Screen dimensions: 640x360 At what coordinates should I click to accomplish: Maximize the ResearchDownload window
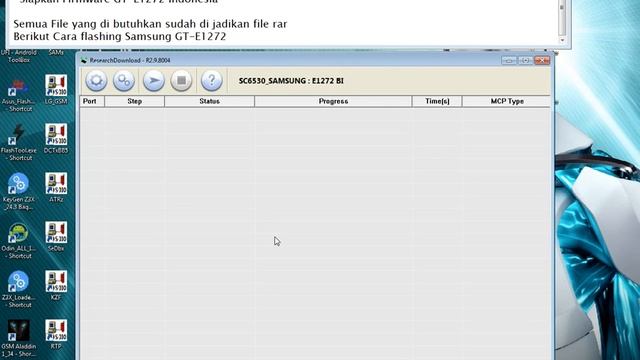(525, 60)
